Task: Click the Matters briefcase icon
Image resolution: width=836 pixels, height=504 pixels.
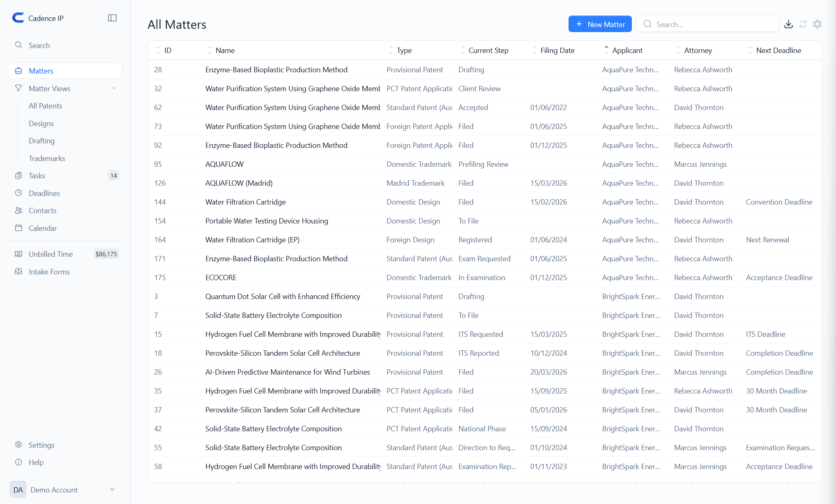Action: coord(18,71)
